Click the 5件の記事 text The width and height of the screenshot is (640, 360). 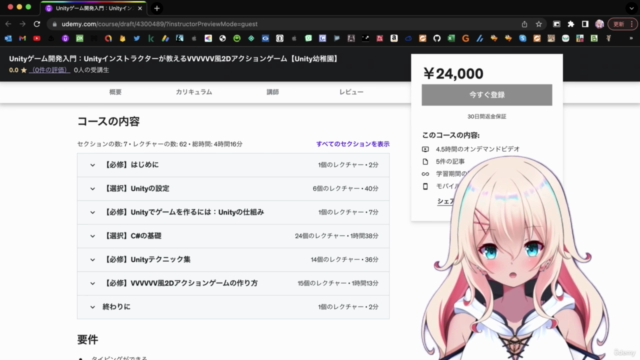click(450, 162)
